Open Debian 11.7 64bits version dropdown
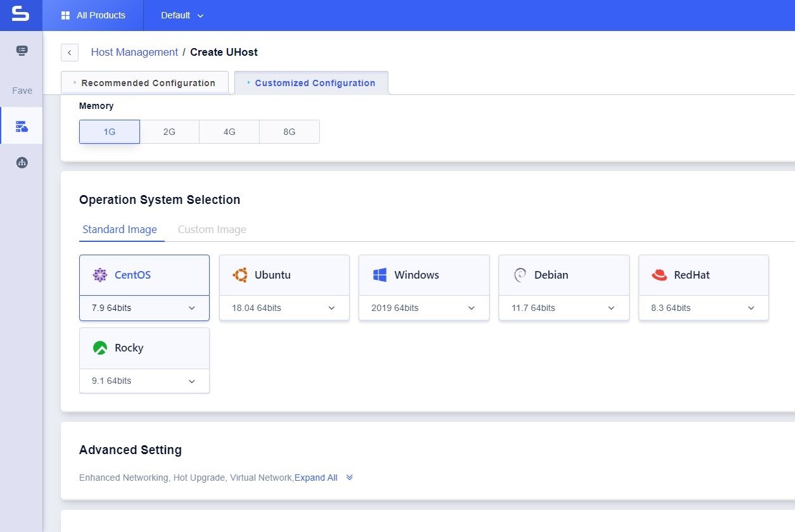This screenshot has width=795, height=532. 564,308
